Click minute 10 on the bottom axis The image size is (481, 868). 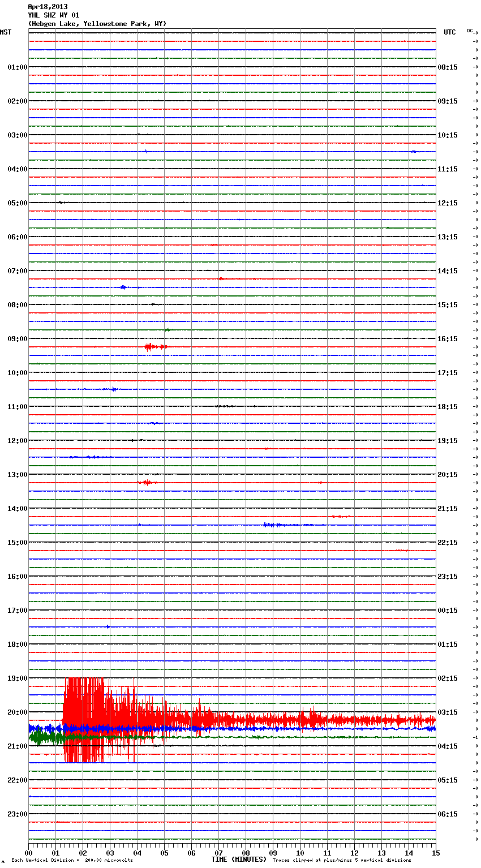coord(300,853)
